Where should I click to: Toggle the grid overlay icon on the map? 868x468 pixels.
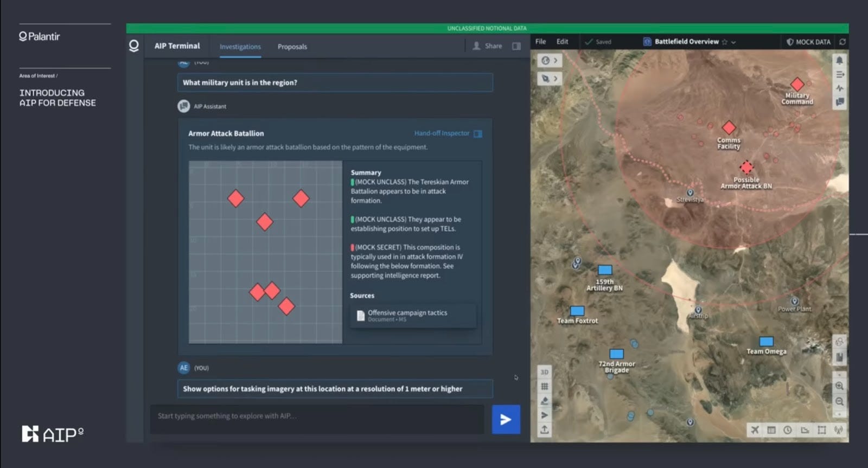click(545, 387)
